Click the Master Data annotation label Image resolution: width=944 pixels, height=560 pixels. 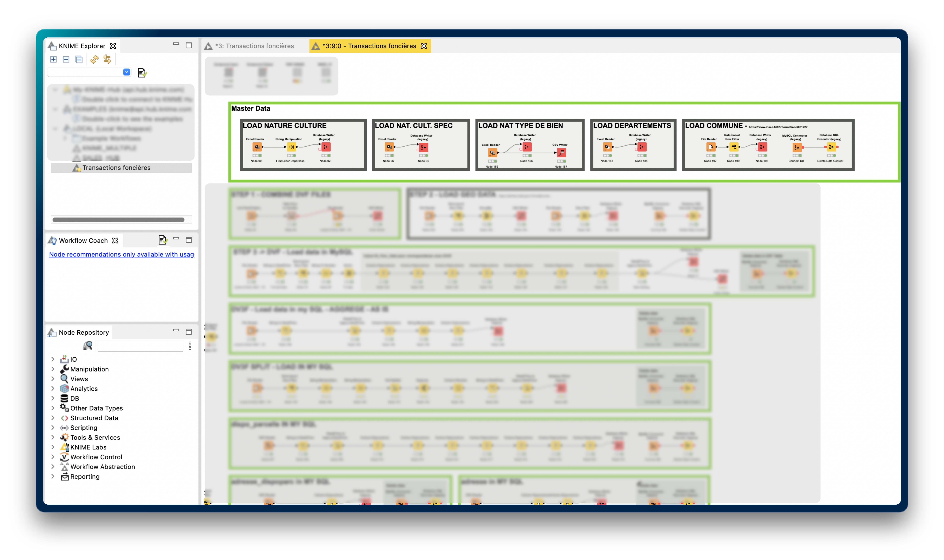coord(251,109)
